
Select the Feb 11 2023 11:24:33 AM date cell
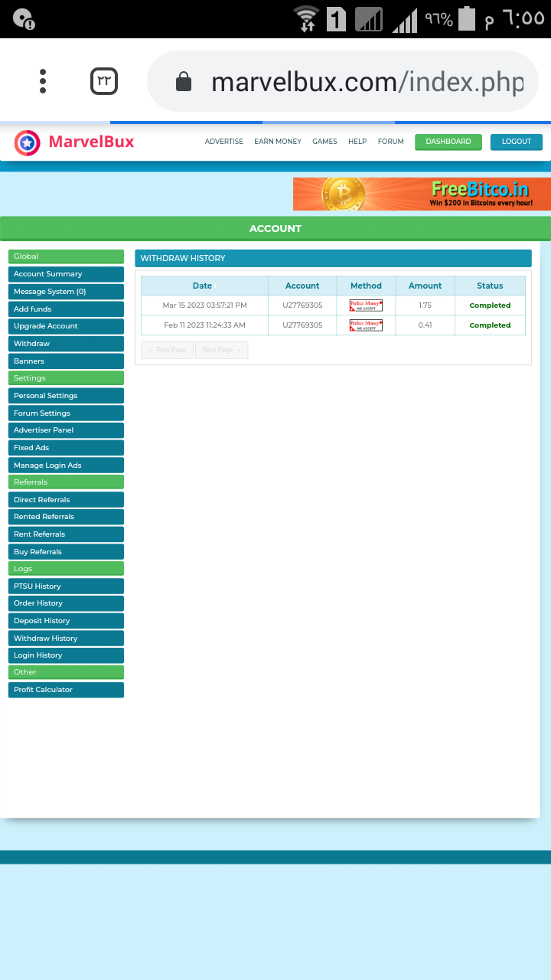point(204,325)
